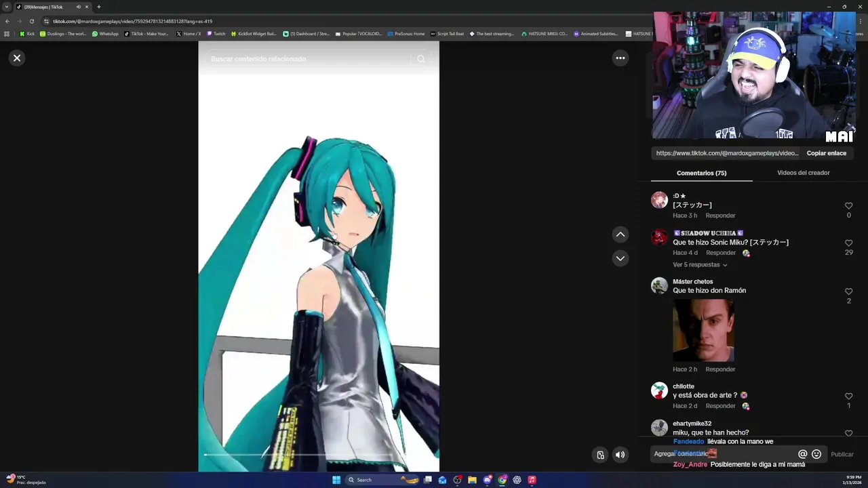
Task: Mute the tab with its speaker icon
Action: [x=78, y=7]
